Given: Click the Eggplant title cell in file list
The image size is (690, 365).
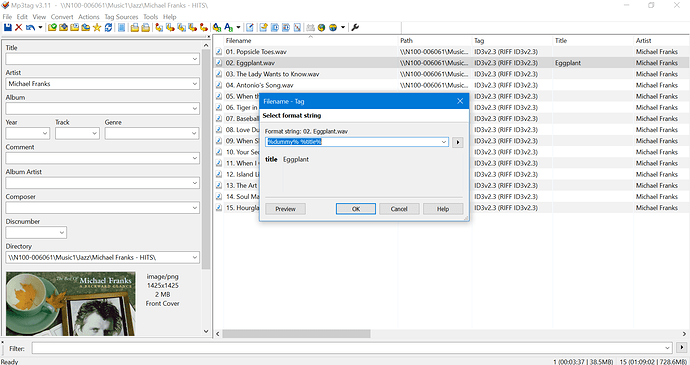Looking at the screenshot, I should [x=568, y=63].
